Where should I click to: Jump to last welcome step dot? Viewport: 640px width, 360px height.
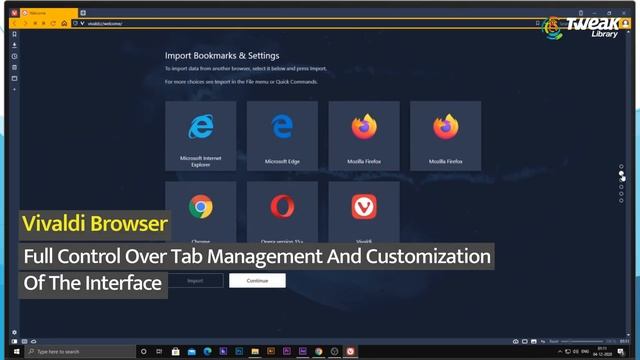tap(621, 201)
